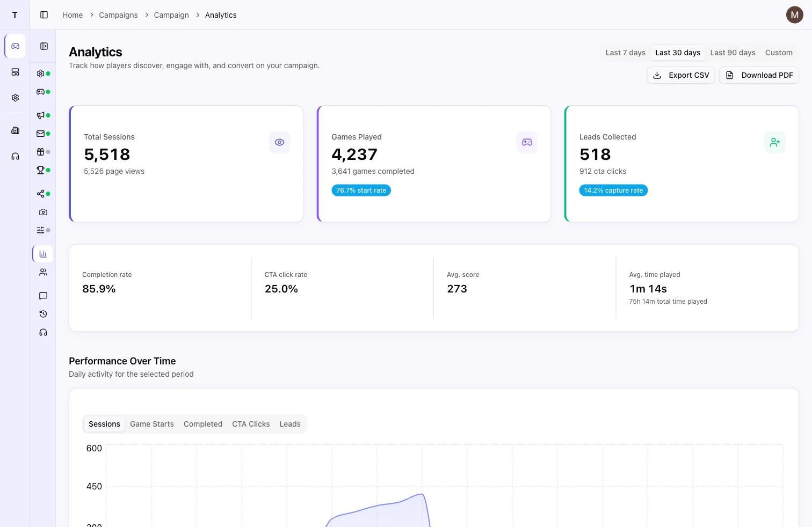Collapse the sidebar using the panel icon

tap(44, 14)
